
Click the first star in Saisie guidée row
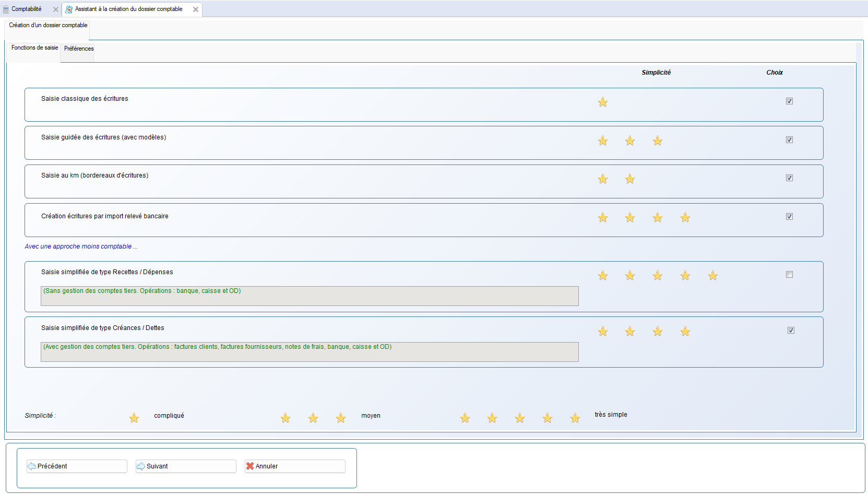pos(603,140)
